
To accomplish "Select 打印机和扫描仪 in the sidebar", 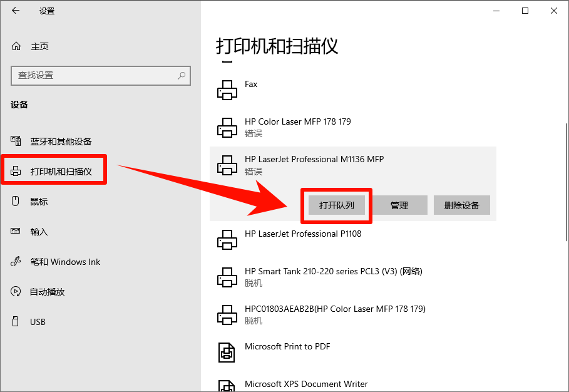I will point(61,172).
